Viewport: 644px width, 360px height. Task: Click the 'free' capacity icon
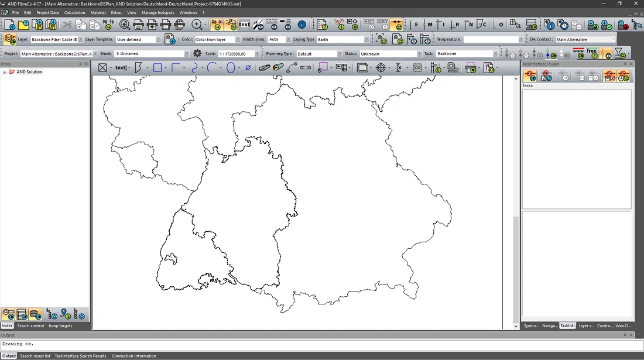592,53
